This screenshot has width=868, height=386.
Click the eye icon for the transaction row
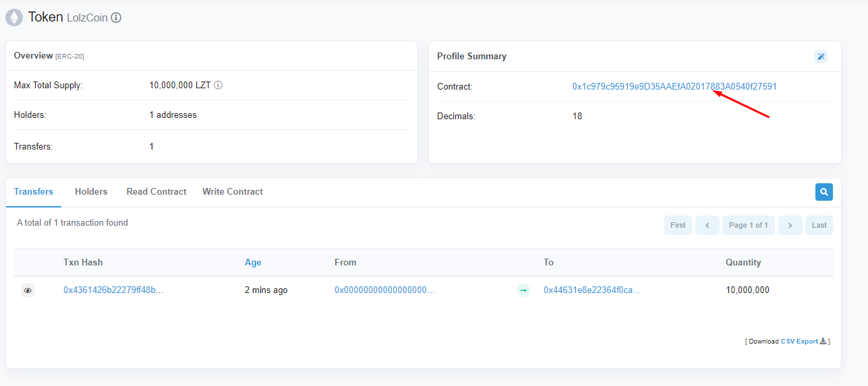coord(28,290)
